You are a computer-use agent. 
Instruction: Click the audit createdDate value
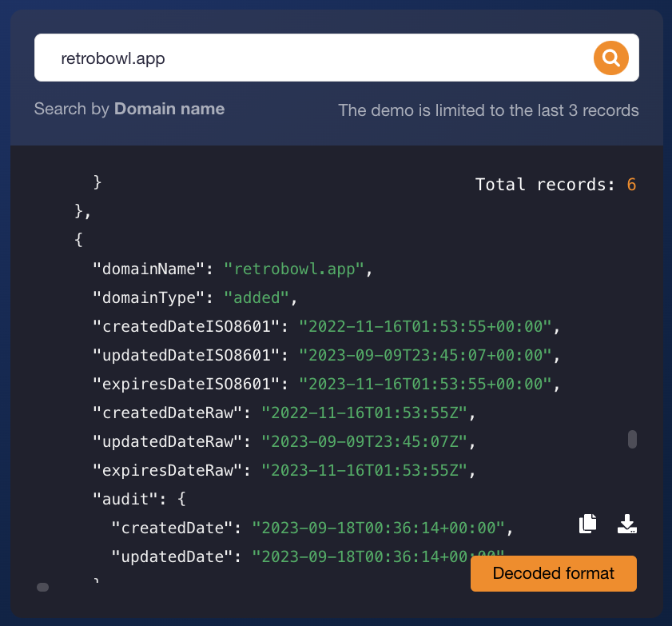point(378,528)
